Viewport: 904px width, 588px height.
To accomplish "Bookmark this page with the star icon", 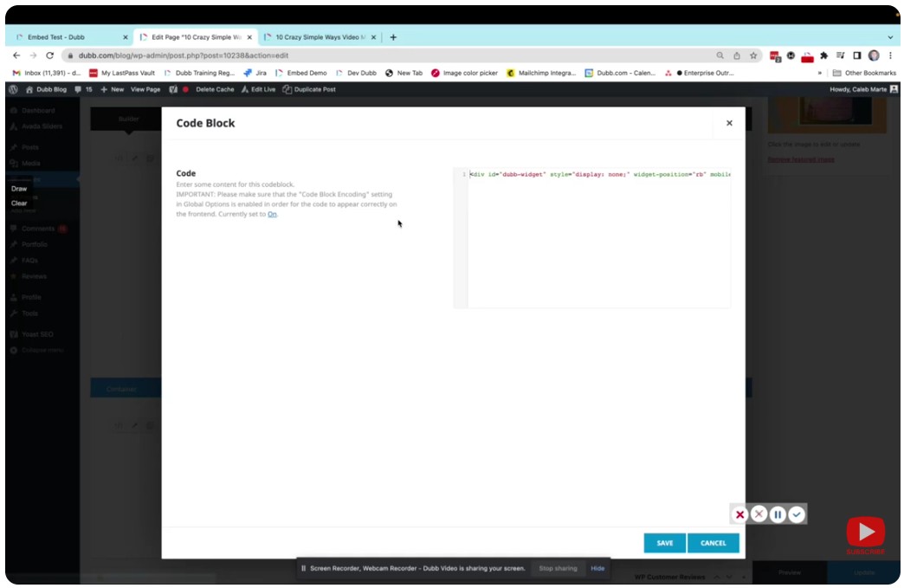I will tap(753, 55).
